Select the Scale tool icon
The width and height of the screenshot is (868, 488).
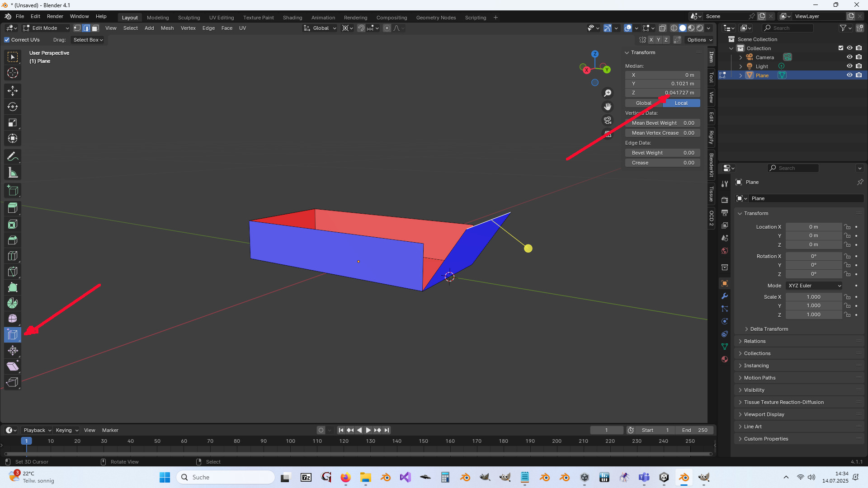coord(13,122)
